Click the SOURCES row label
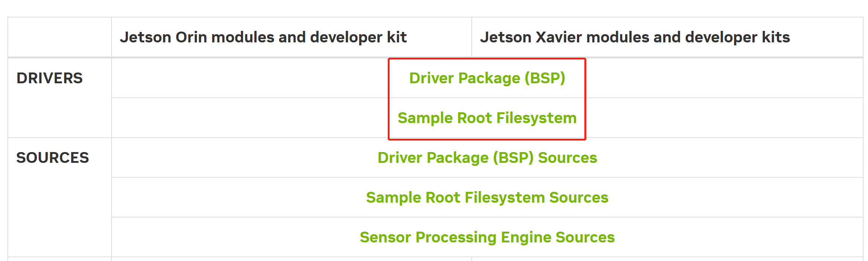The height and width of the screenshot is (261, 868). [52, 158]
